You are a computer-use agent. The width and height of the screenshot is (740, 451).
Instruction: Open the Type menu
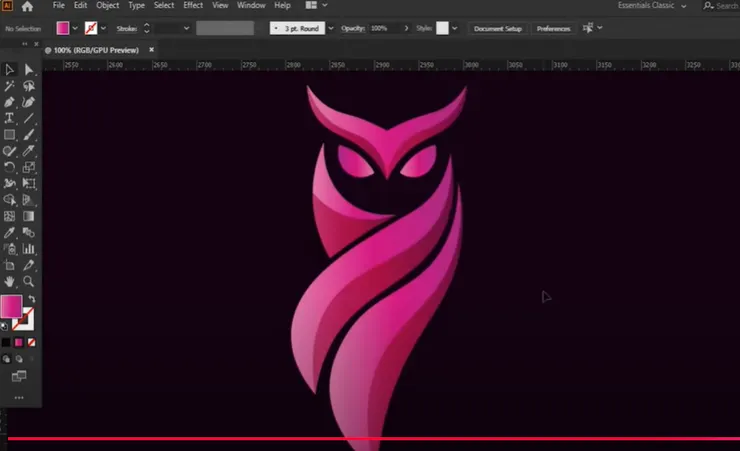(x=136, y=5)
